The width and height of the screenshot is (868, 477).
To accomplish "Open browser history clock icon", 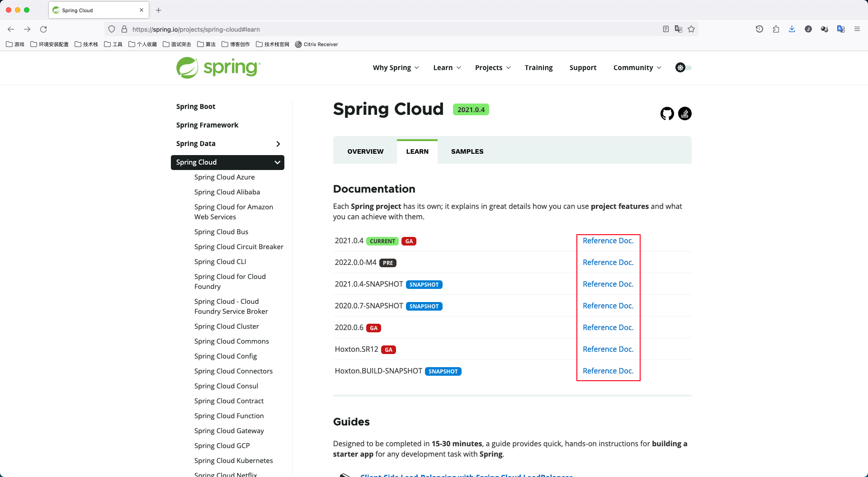I will point(759,29).
